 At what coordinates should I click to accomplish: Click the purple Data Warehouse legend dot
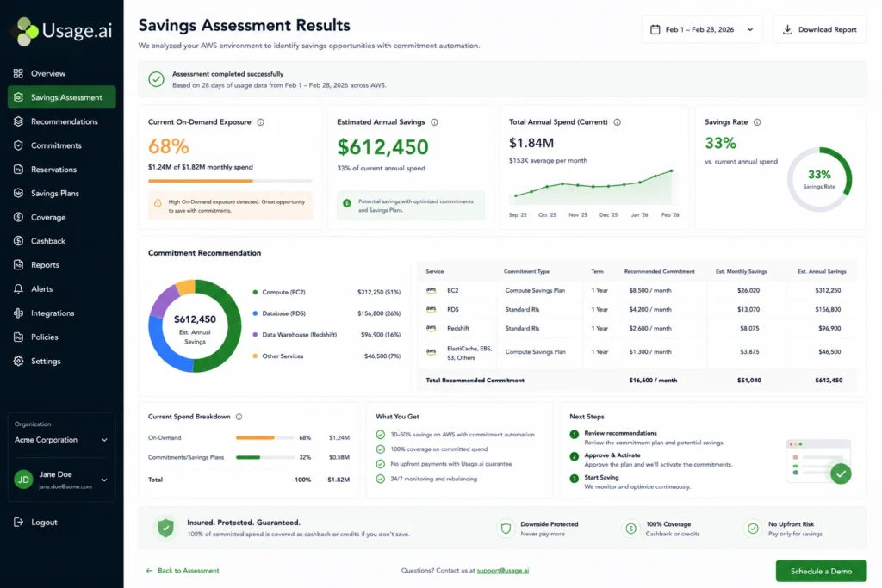click(255, 335)
